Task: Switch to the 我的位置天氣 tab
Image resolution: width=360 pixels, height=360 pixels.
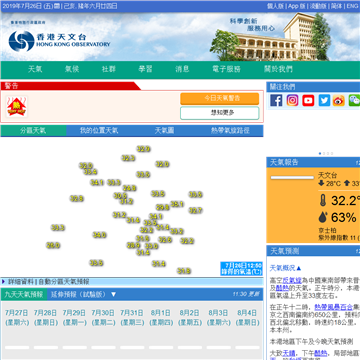Action: pos(99,131)
